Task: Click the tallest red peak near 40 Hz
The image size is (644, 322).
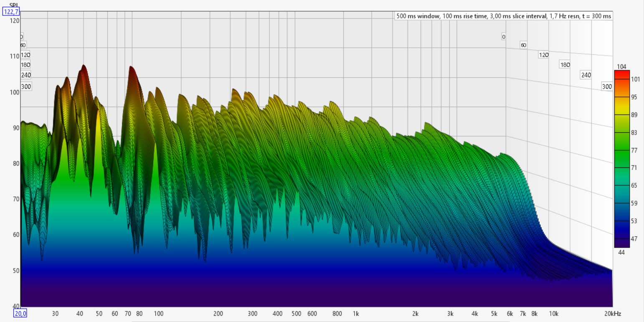Action: point(84,68)
